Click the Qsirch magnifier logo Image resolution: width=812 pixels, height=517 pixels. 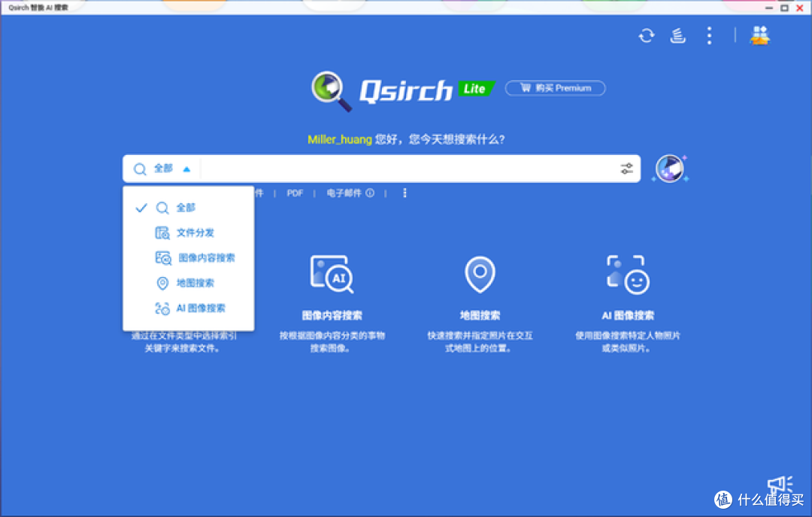(332, 91)
